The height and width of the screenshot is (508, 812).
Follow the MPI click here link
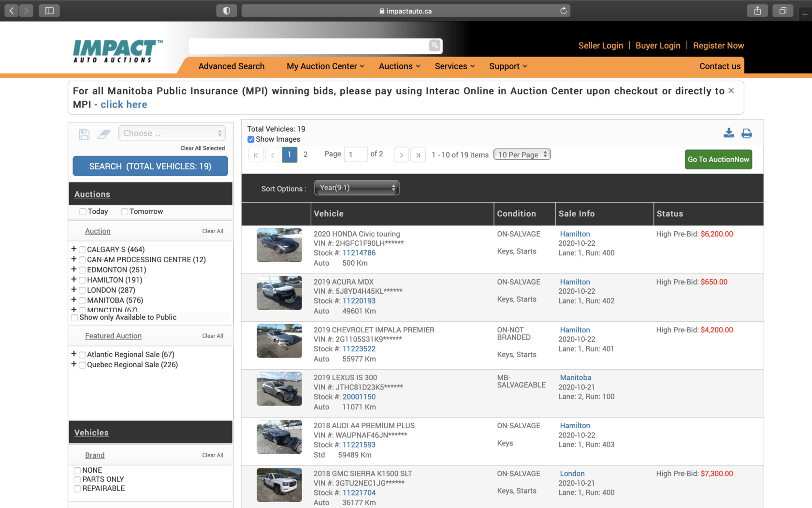124,105
